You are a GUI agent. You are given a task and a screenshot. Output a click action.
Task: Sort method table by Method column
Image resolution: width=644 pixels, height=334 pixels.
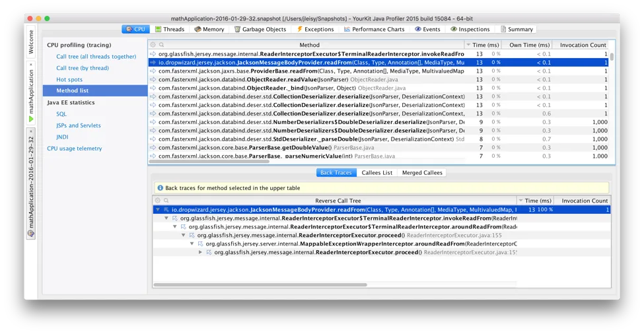[309, 45]
